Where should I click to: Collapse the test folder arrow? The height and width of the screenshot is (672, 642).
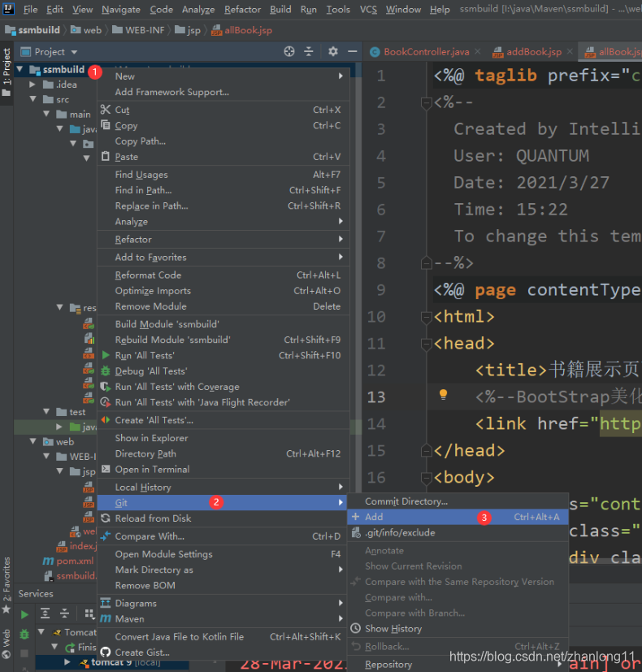(46, 412)
